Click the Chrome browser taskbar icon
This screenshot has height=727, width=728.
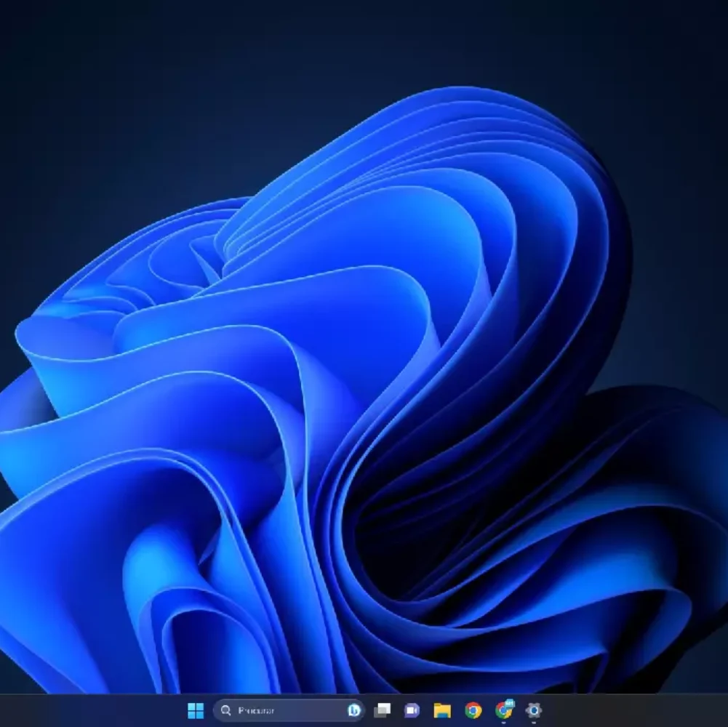[471, 710]
